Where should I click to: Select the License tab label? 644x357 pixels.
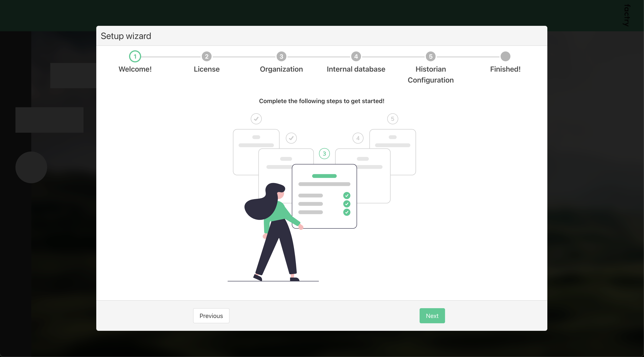(207, 69)
